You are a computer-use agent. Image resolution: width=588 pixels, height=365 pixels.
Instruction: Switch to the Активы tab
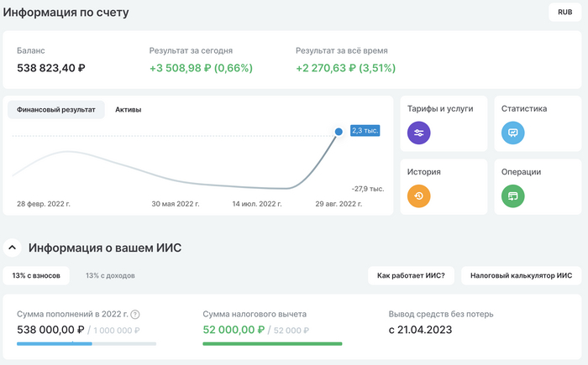(x=128, y=110)
